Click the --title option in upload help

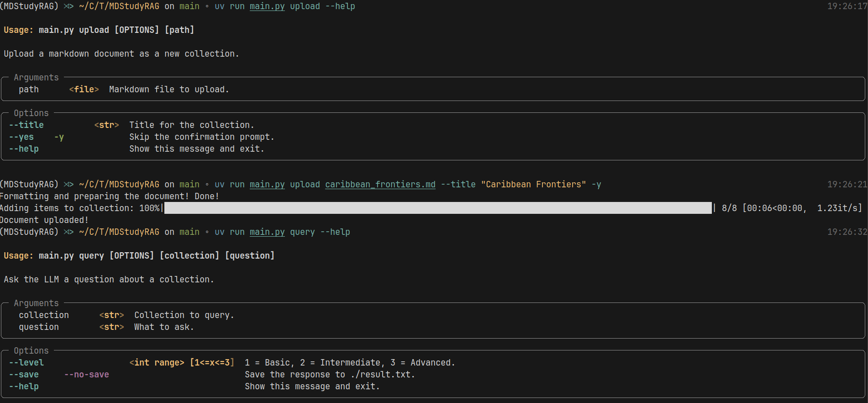pyautogui.click(x=26, y=125)
